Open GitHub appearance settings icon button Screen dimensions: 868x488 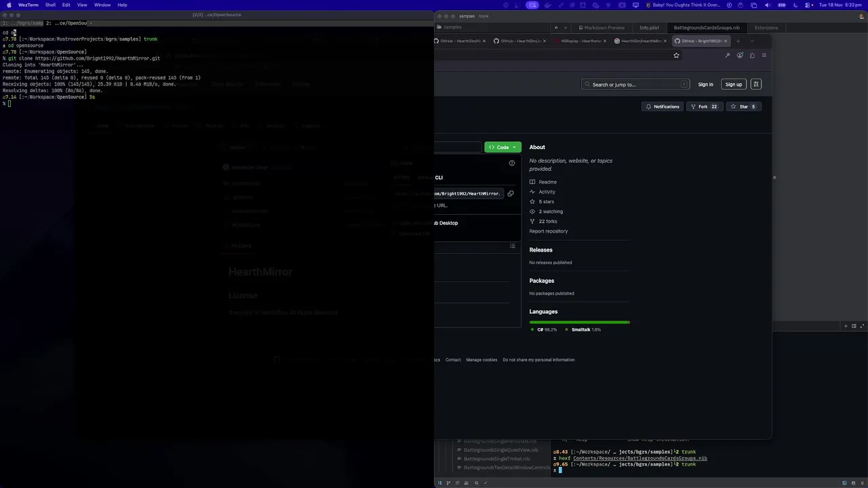click(x=756, y=85)
